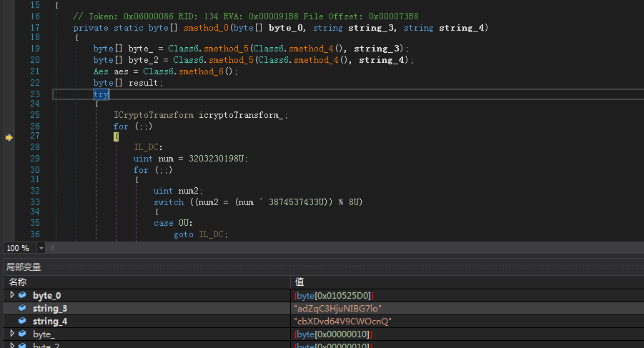Click the byte_0 variable icon
This screenshot has height=348, width=644.
point(22,295)
